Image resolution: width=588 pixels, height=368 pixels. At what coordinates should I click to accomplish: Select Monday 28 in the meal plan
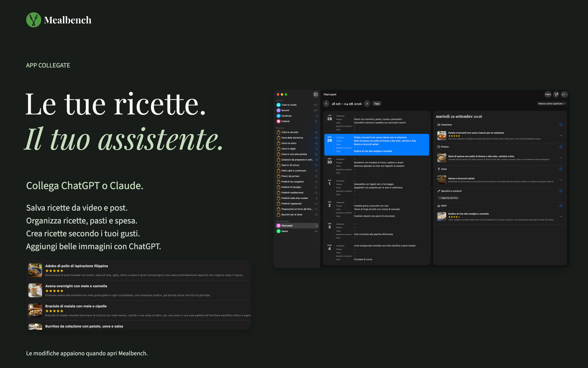(x=377, y=122)
